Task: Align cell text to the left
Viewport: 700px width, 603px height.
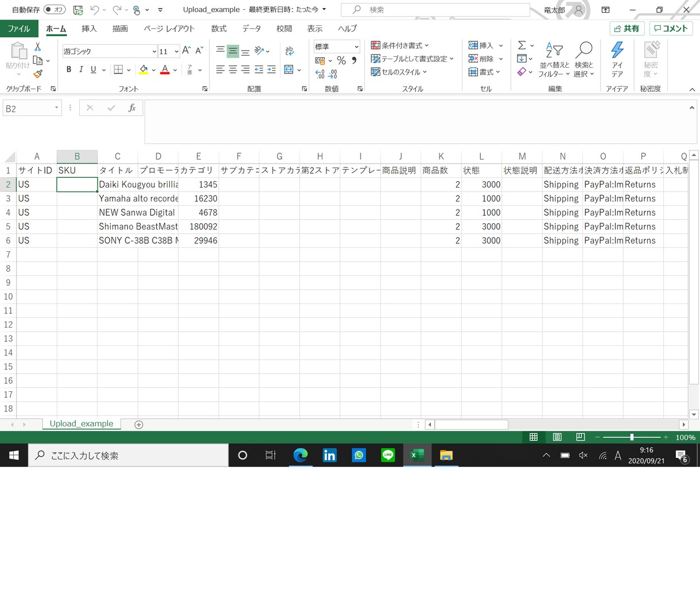Action: point(220,69)
